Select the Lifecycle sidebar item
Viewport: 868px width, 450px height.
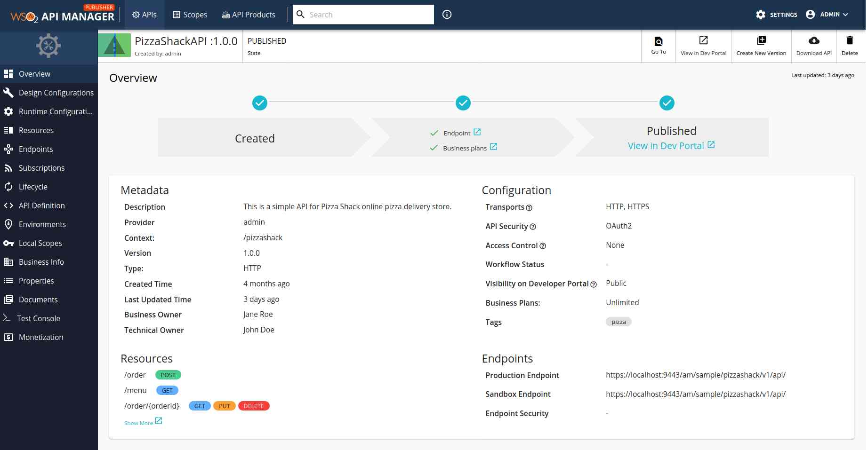(49, 187)
